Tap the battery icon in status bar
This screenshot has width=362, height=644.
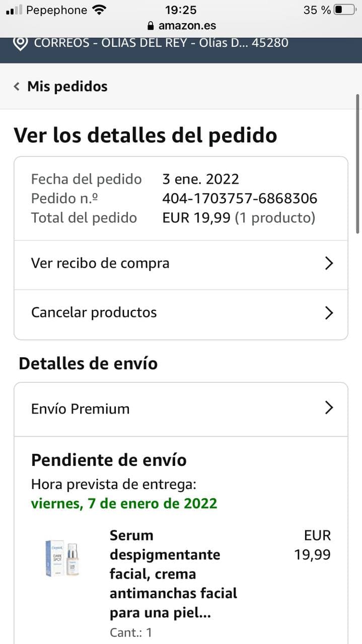click(344, 10)
